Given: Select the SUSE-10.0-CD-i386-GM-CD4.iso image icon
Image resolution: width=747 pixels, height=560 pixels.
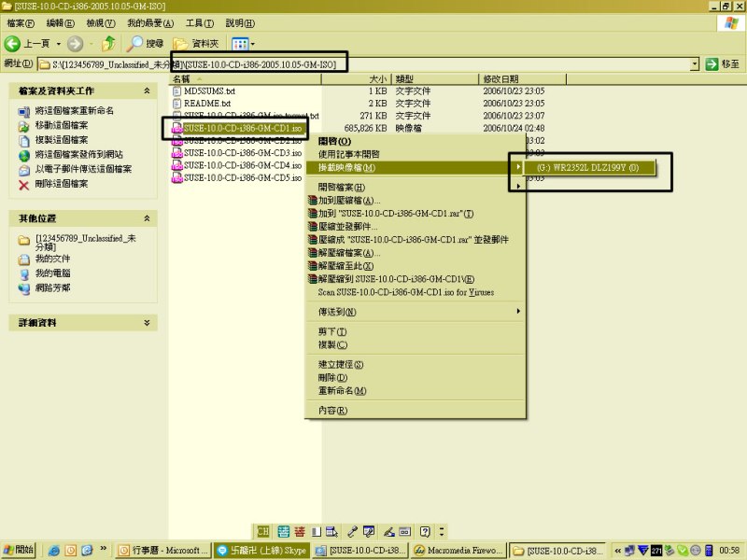Looking at the screenshot, I should tap(177, 165).
